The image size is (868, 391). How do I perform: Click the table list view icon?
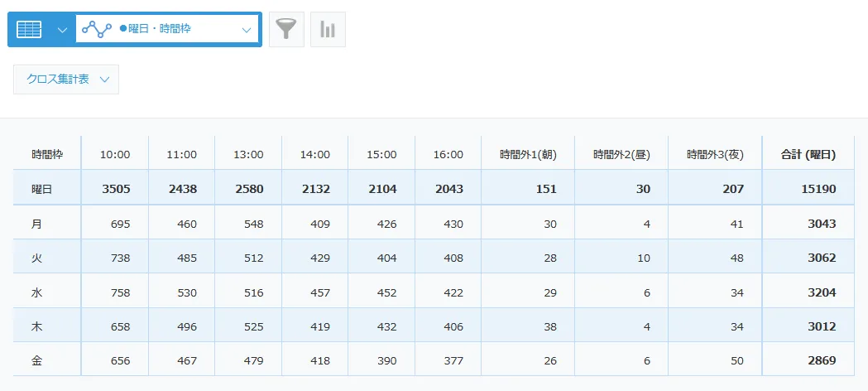29,29
